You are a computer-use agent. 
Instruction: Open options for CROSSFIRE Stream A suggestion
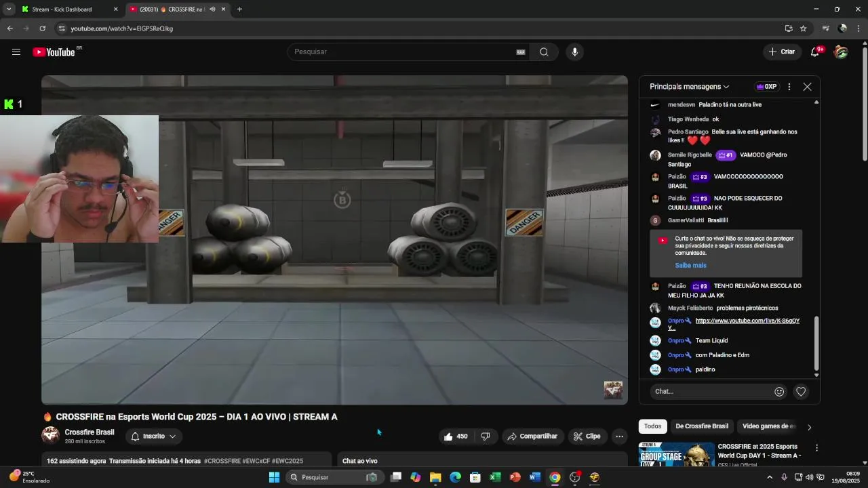816,448
